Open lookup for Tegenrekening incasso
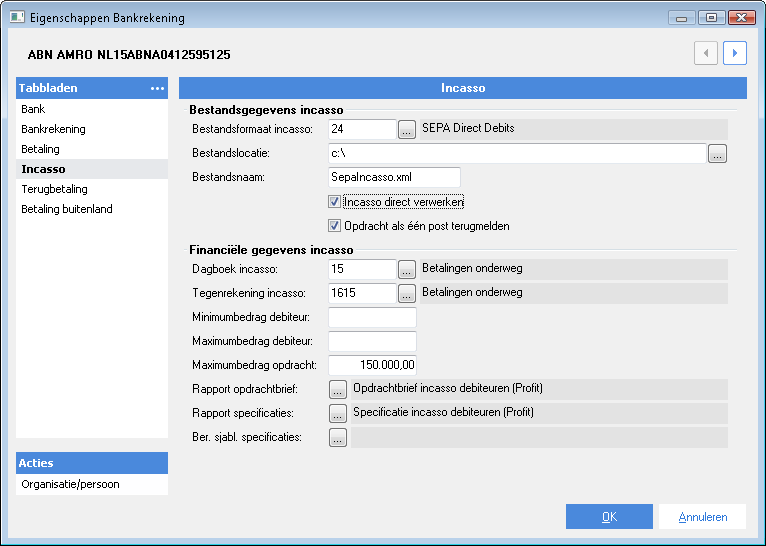Image resolution: width=766 pixels, height=546 pixels. tap(406, 293)
